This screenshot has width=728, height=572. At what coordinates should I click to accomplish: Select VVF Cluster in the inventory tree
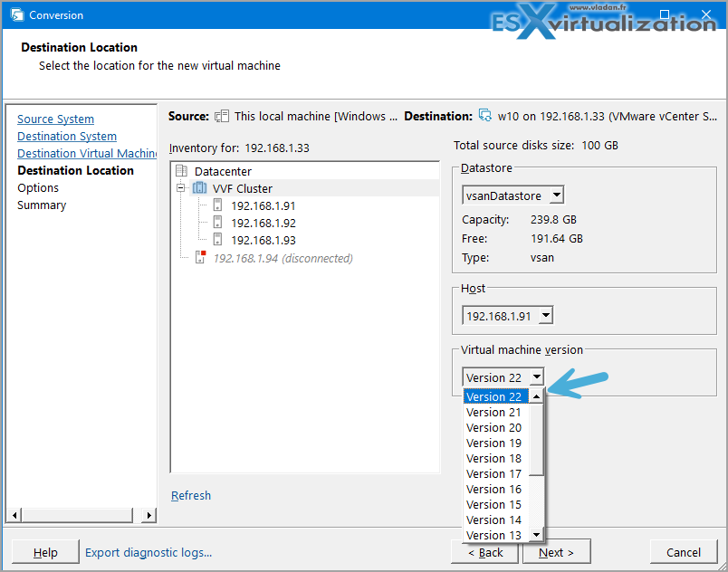point(243,188)
